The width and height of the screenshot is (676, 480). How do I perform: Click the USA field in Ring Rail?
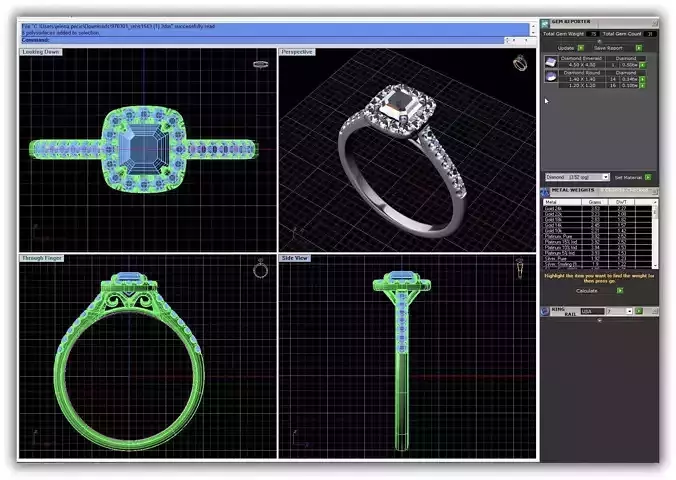click(592, 311)
